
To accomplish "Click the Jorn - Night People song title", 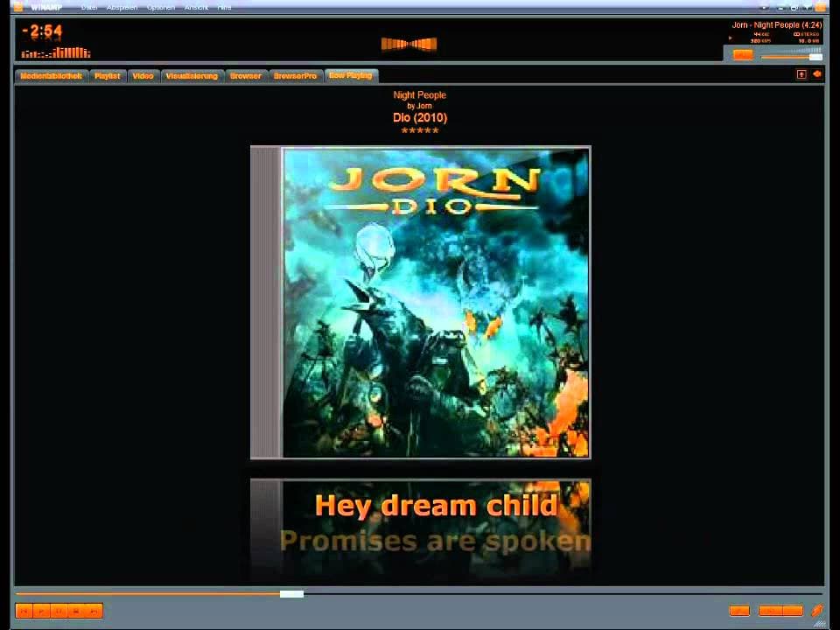I will pos(777,24).
